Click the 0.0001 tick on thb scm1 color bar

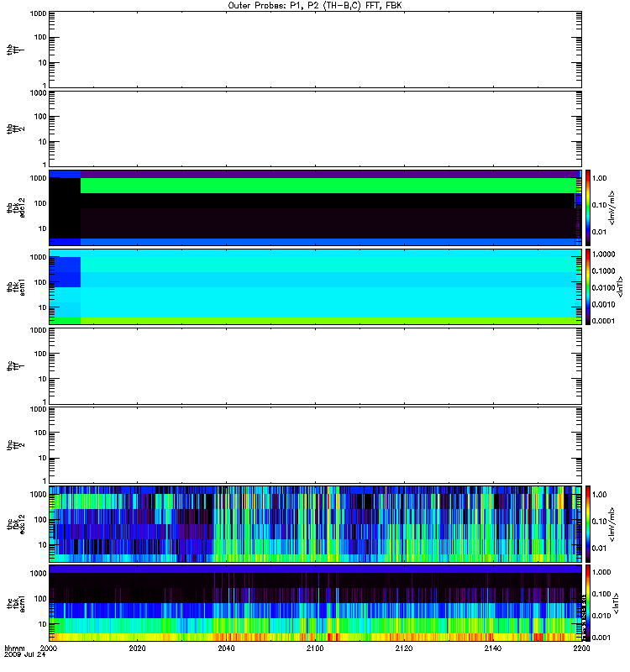(x=603, y=321)
